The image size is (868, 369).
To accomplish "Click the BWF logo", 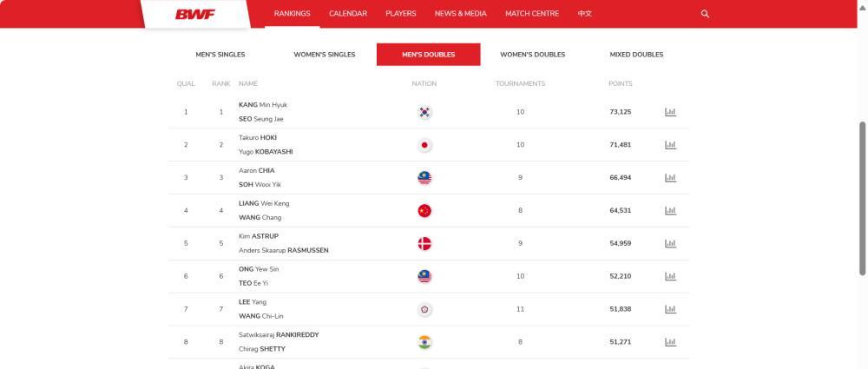I will pos(194,14).
